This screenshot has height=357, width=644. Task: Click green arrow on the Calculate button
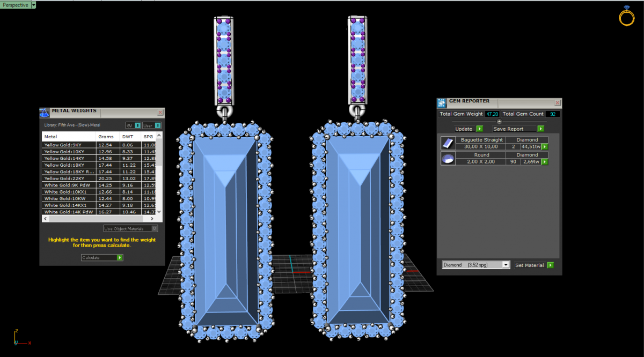(x=120, y=258)
